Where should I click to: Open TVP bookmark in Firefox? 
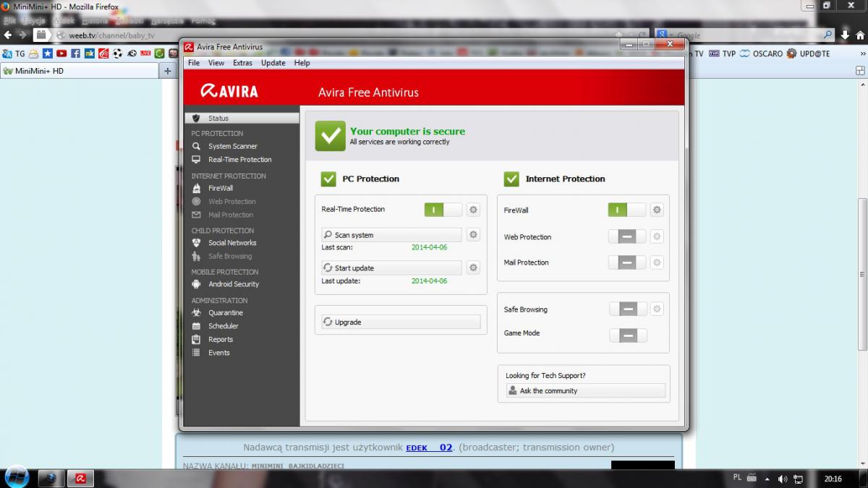click(721, 53)
